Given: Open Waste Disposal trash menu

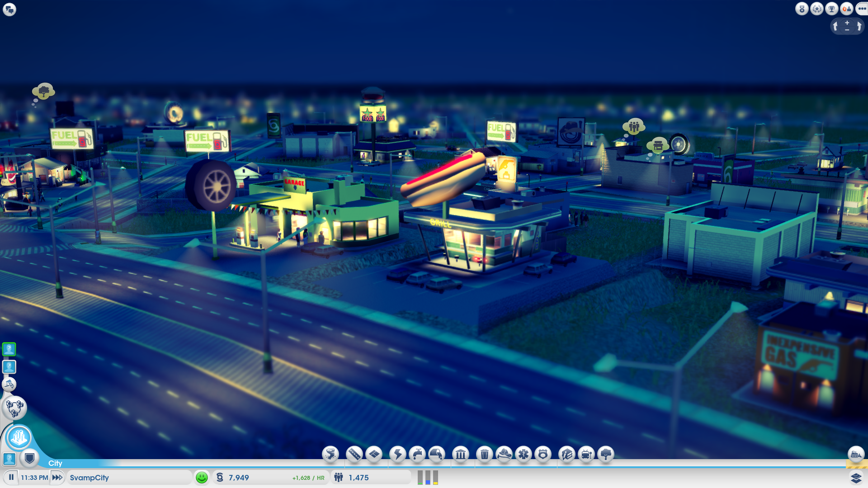Looking at the screenshot, I should click(x=485, y=454).
